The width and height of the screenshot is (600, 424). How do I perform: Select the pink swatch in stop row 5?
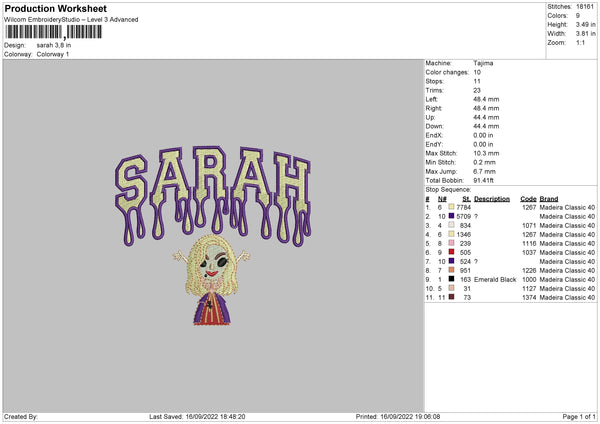[452, 243]
